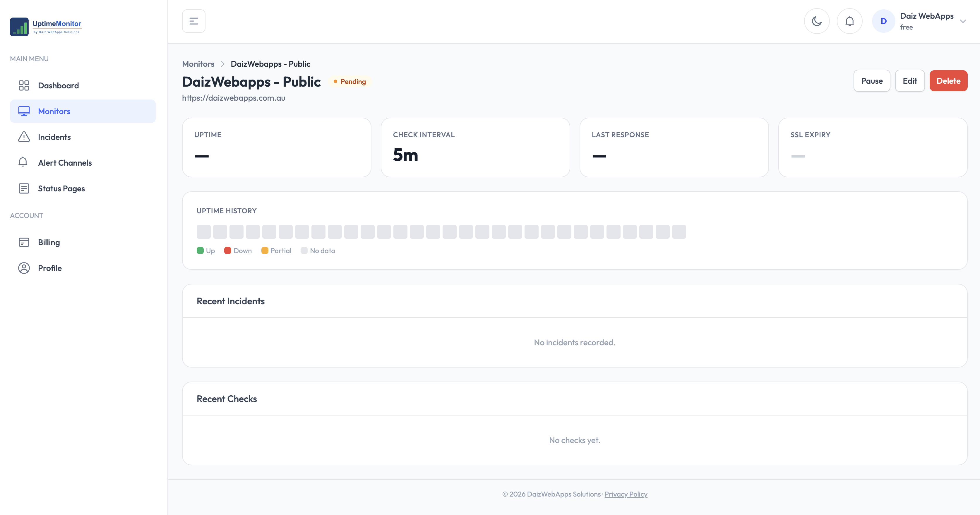Switch to dark mode with moon icon
This screenshot has height=515, width=980.
click(817, 21)
